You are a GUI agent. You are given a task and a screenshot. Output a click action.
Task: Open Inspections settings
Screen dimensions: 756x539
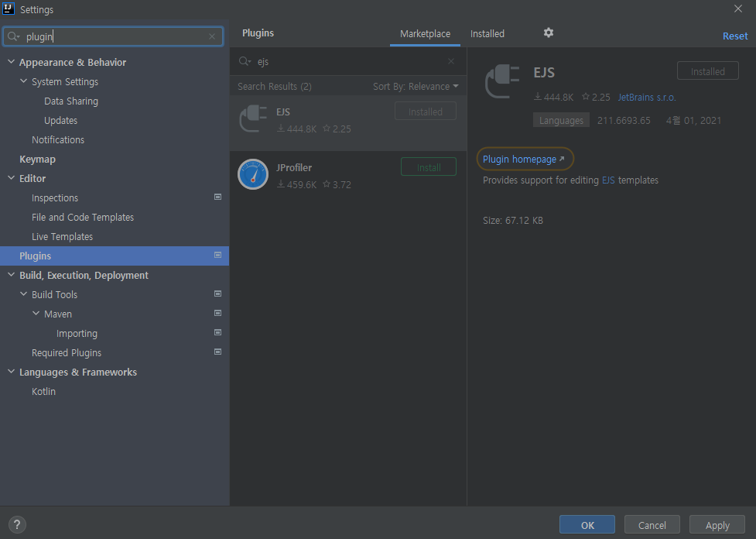coord(54,197)
